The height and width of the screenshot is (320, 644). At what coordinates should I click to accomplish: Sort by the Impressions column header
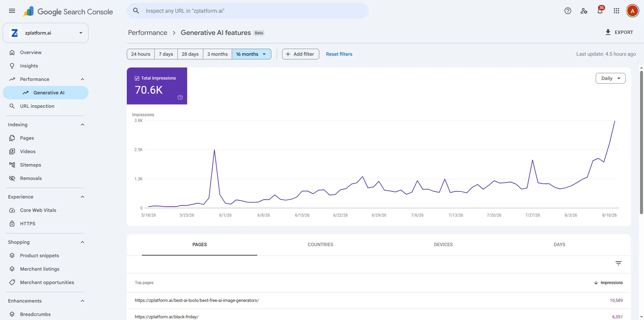pos(608,283)
